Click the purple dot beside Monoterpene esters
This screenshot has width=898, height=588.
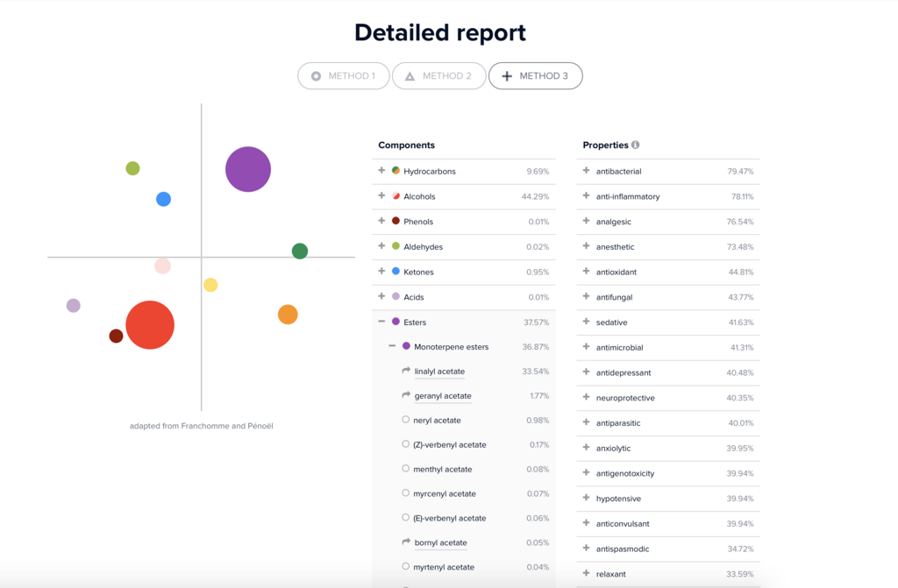pos(407,346)
